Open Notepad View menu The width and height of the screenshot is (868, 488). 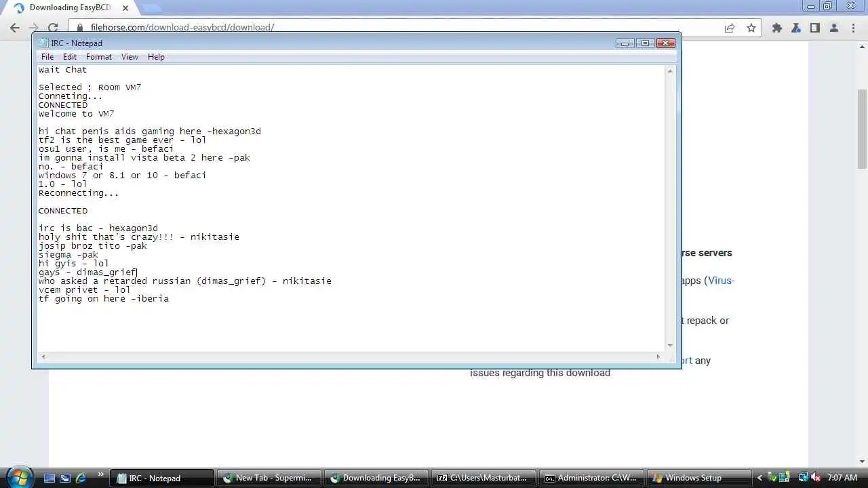pos(130,57)
